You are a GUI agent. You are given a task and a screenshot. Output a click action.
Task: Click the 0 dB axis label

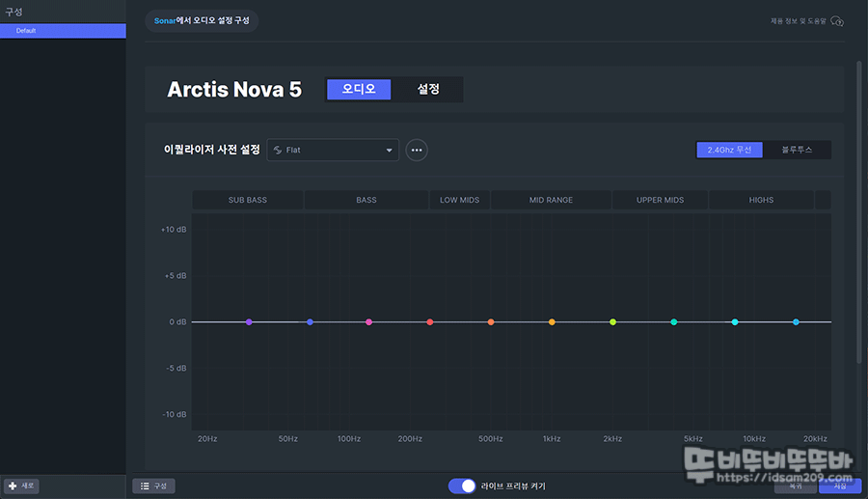tap(177, 321)
